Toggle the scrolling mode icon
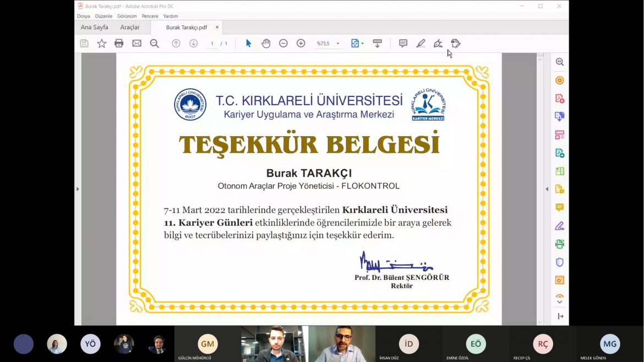Image resolution: width=644 pixels, height=362 pixels. pos(377,43)
